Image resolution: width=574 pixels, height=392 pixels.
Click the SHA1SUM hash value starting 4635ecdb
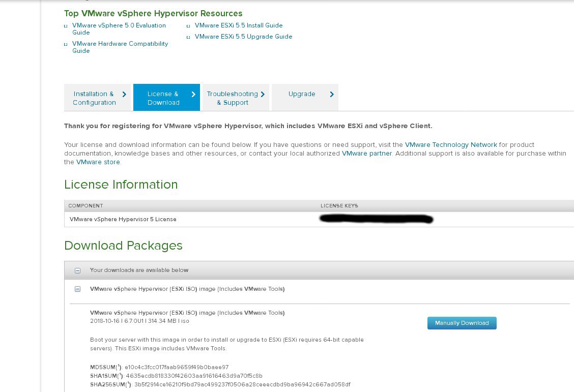pyautogui.click(x=194, y=376)
